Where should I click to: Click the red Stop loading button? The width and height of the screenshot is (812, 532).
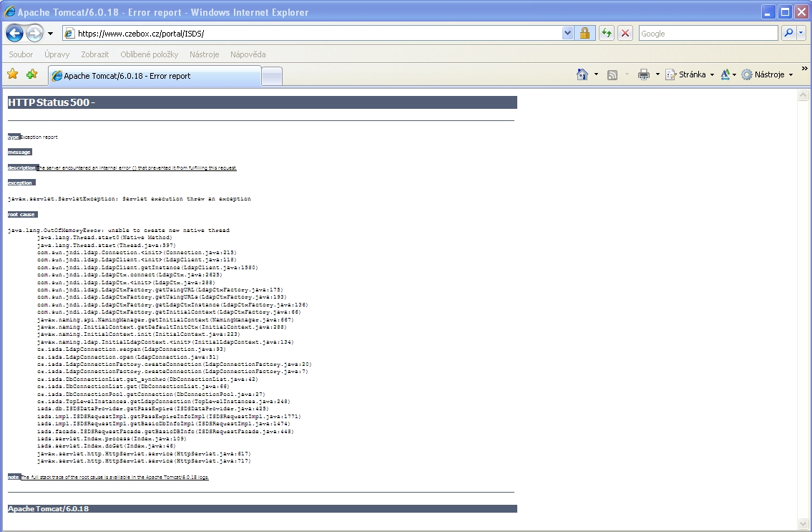tap(625, 33)
